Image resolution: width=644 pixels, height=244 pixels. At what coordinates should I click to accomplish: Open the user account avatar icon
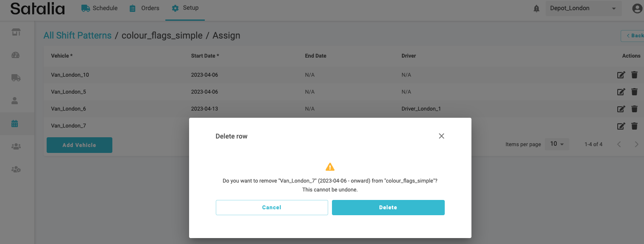(x=637, y=8)
